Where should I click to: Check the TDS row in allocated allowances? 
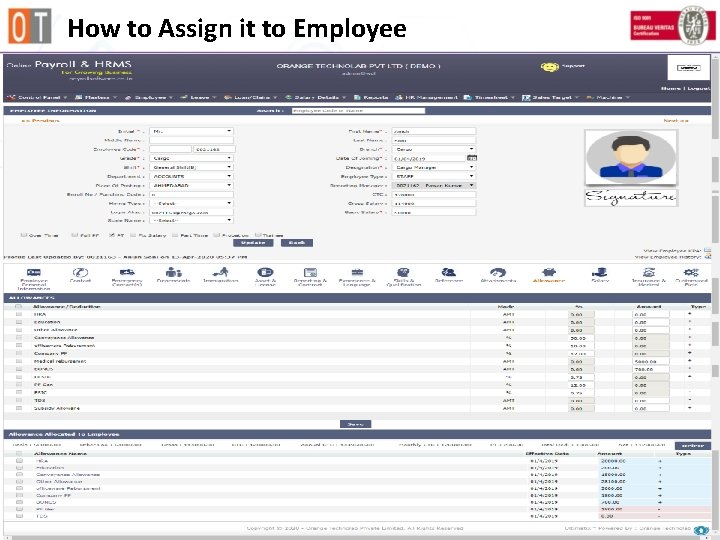[19, 516]
